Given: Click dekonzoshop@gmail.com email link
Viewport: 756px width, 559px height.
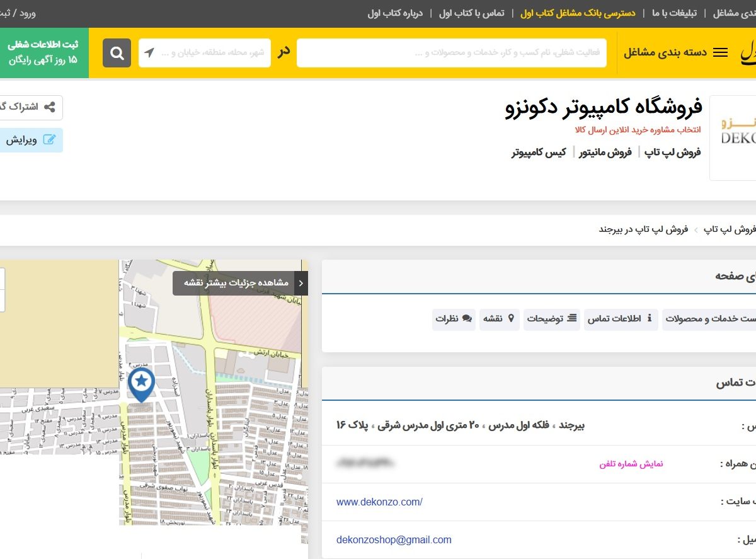Looking at the screenshot, I should (394, 539).
